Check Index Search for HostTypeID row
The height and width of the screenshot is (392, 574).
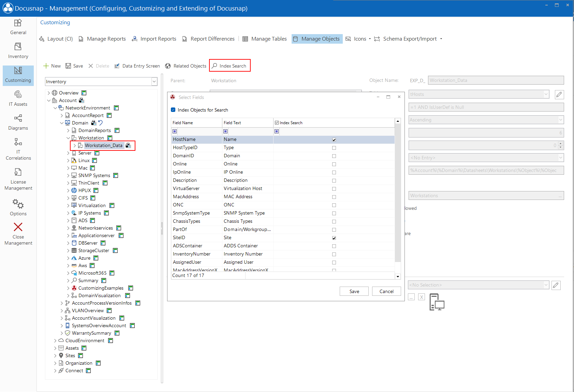334,148
